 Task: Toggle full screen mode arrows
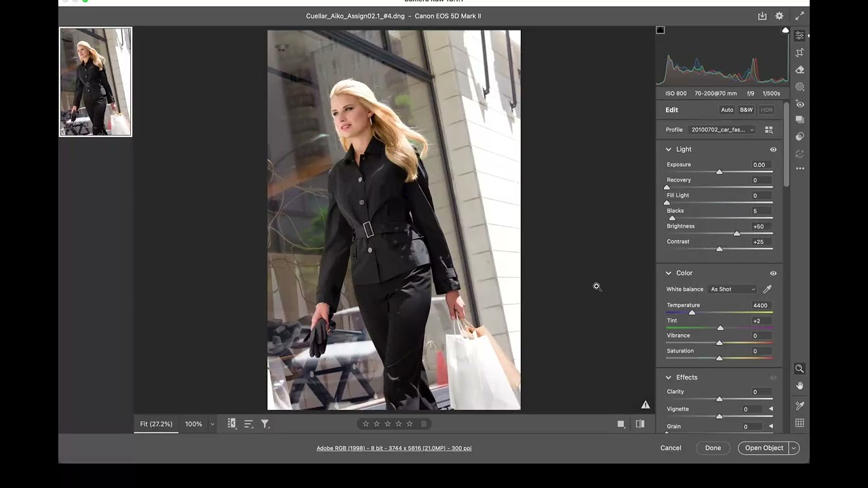pos(799,16)
